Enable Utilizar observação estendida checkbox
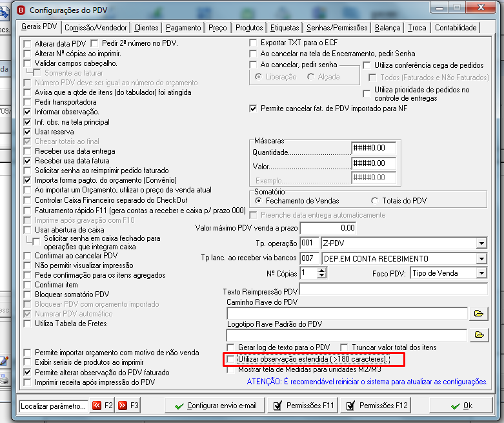Screen dimensions: 504x423 230,359
